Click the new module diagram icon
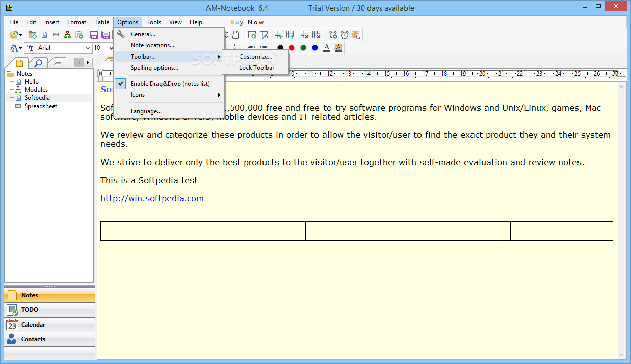The width and height of the screenshot is (631, 364). point(67,35)
